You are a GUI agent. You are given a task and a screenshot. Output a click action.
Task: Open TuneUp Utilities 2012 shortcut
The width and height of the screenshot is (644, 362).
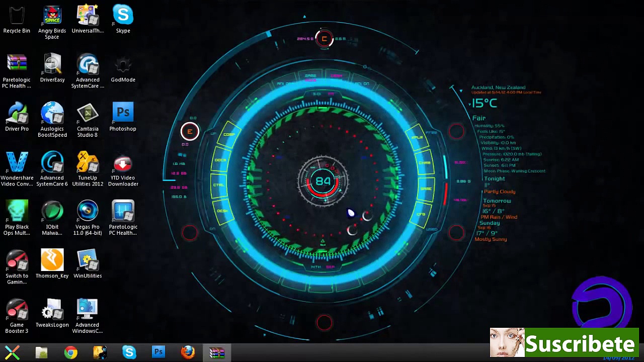pos(88,163)
